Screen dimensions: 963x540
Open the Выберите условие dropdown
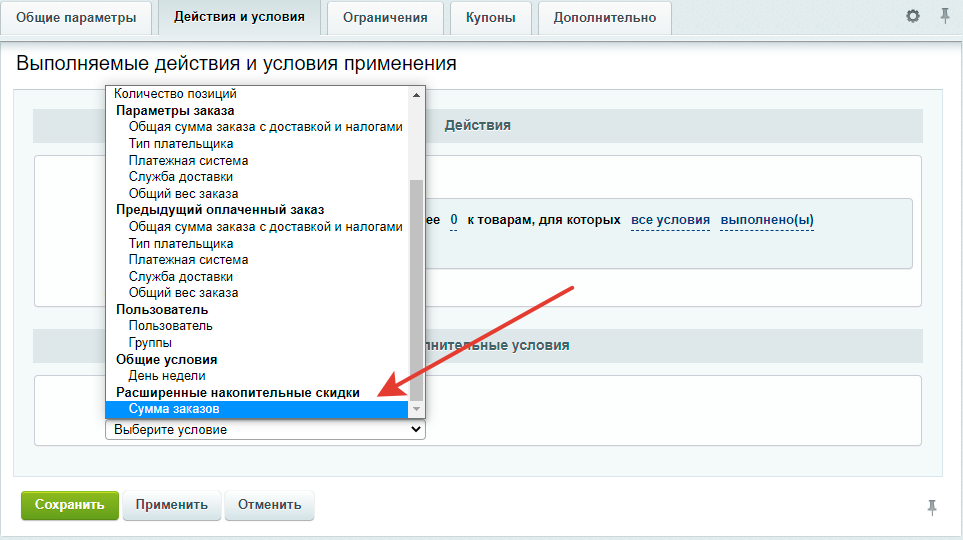point(265,429)
